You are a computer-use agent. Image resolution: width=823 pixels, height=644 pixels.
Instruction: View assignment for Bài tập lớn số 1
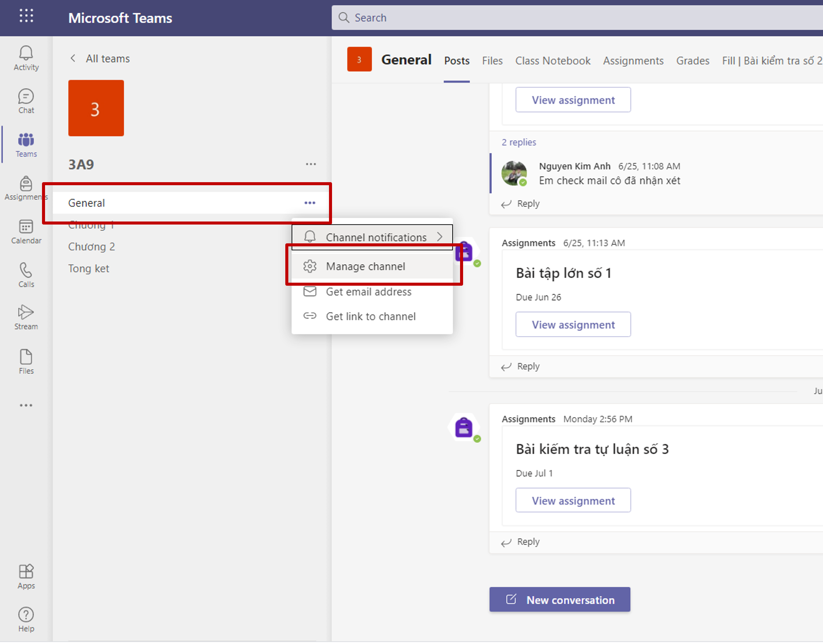point(573,324)
